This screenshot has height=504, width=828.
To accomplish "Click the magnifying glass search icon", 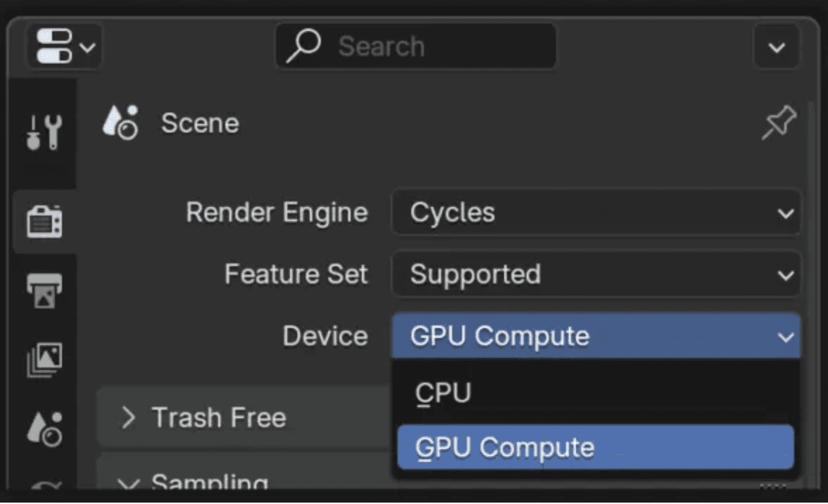I will click(303, 46).
